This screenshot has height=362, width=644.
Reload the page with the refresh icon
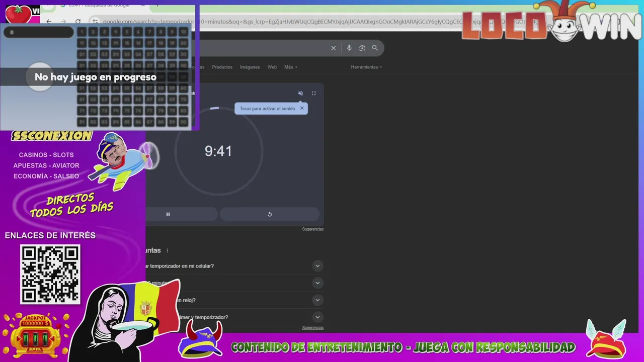pyautogui.click(x=78, y=21)
